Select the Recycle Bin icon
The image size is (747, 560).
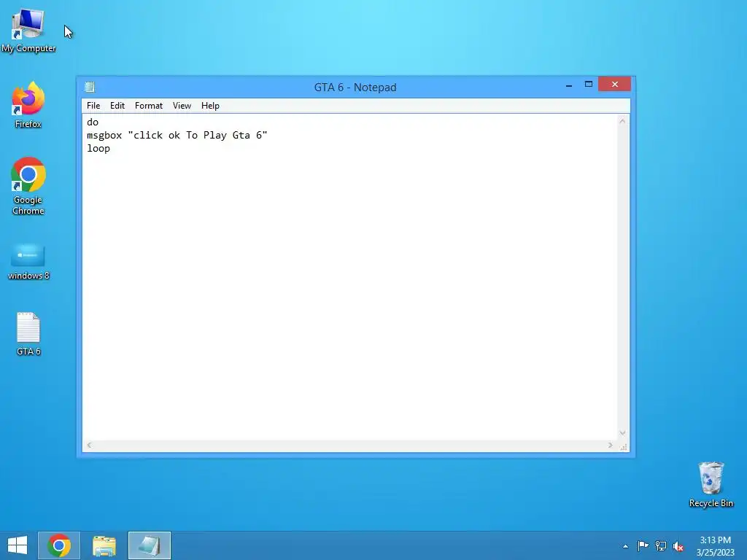point(711,484)
